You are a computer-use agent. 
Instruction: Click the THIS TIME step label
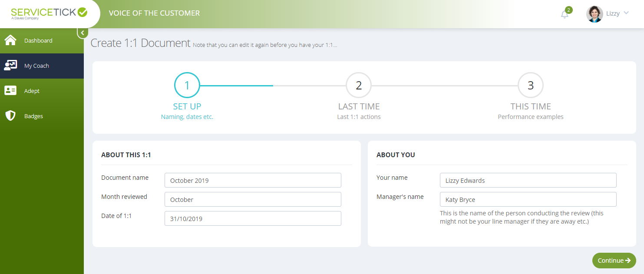[x=531, y=106]
